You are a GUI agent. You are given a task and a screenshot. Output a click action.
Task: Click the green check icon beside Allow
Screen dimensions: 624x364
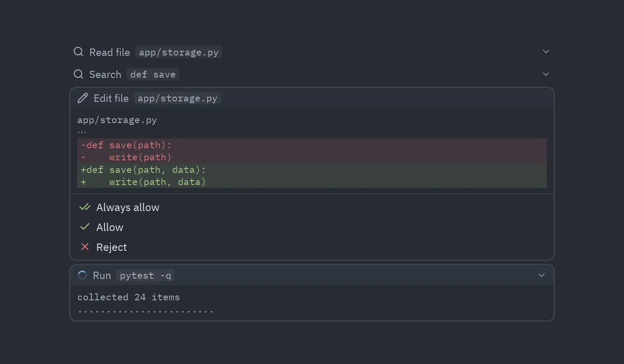coord(85,227)
